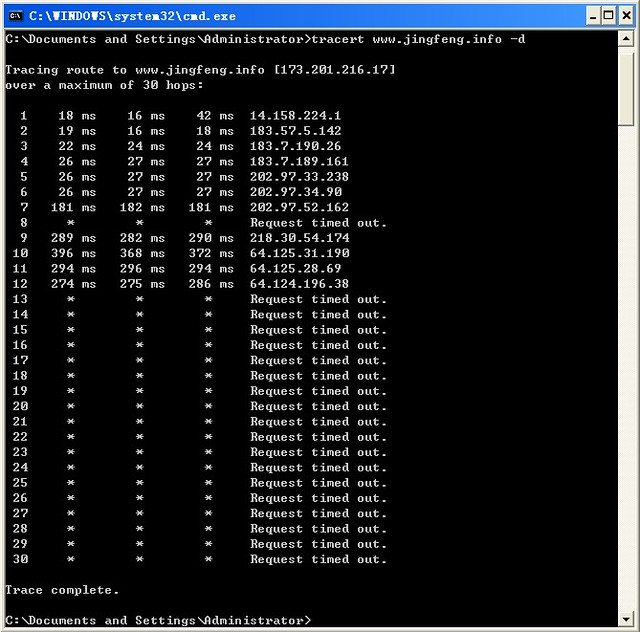This screenshot has width=640, height=632.
Task: Click the 286 ms value in hop 12
Action: tap(211, 284)
